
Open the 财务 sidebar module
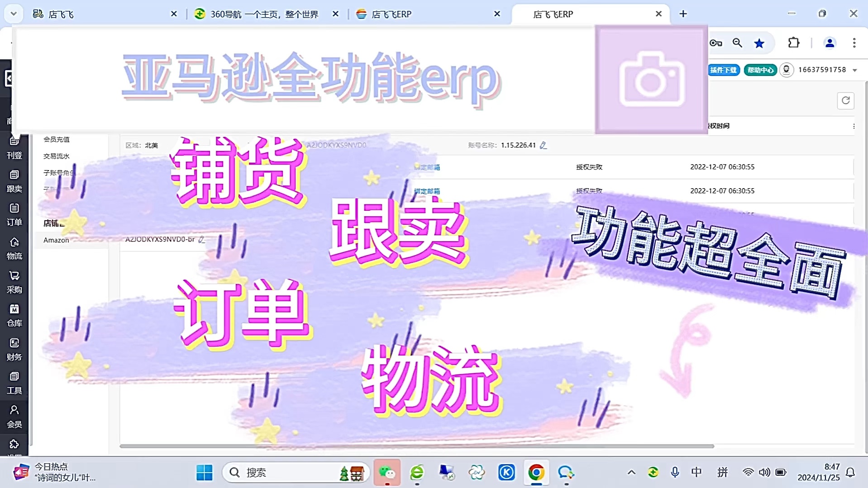[x=14, y=350]
